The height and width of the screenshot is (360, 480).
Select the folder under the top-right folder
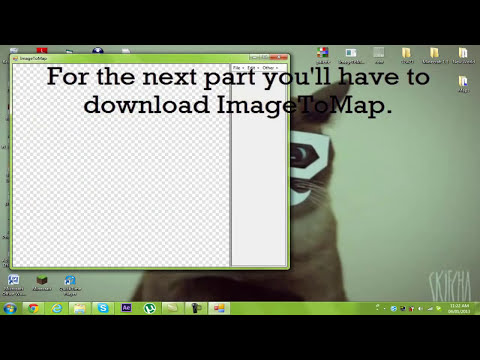coord(463,84)
